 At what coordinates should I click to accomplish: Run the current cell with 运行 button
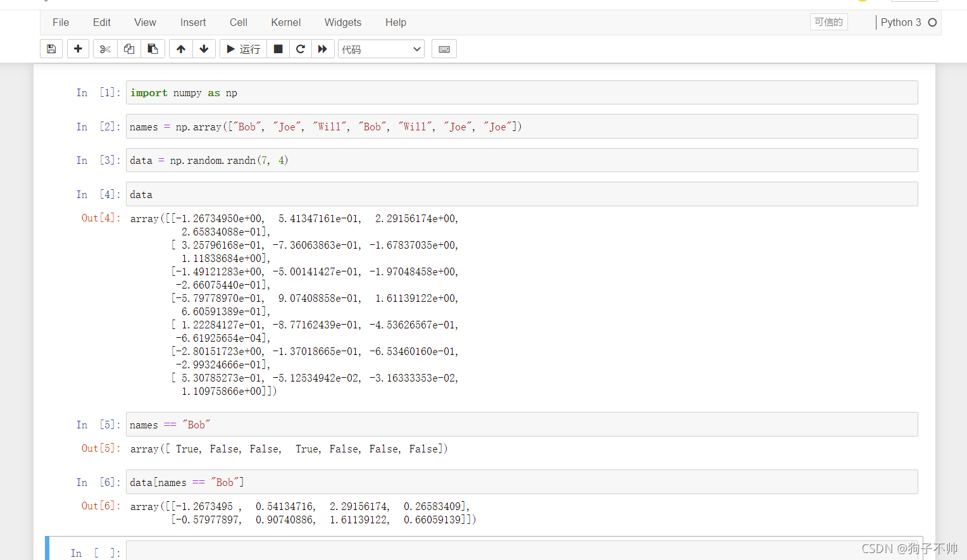click(x=243, y=49)
